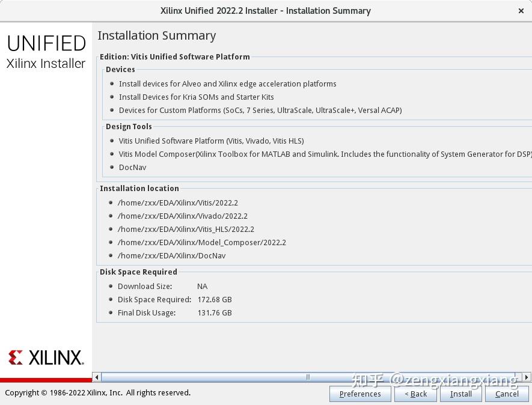Select the Installation Summary heading
Screen dimensions: 532x405
tap(157, 36)
